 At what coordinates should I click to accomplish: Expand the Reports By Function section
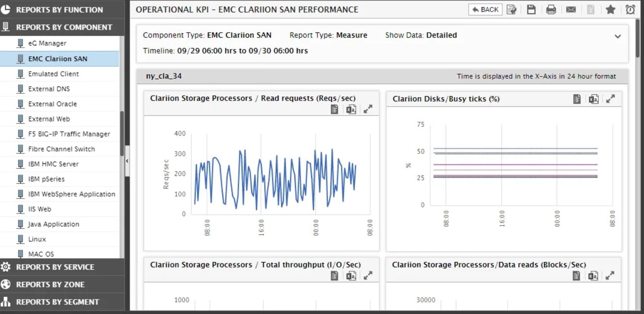62,9
